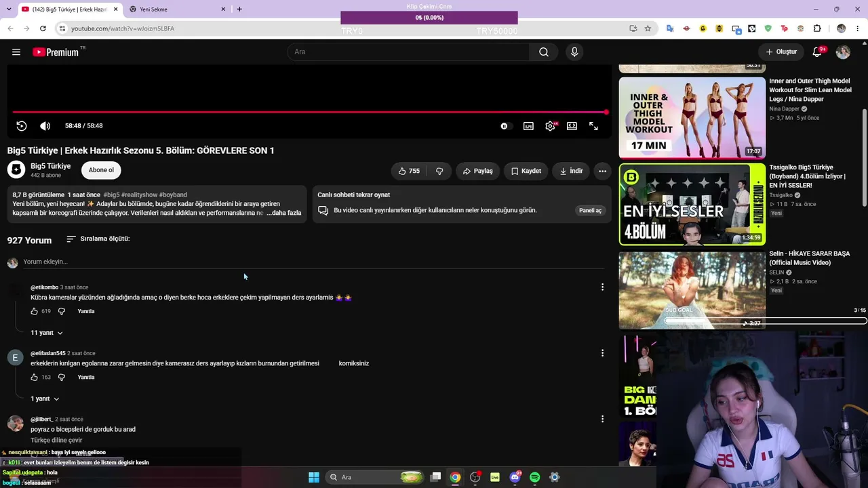This screenshot has width=868, height=488.
Task: Open the YouTube account avatar menu
Action: point(843,52)
